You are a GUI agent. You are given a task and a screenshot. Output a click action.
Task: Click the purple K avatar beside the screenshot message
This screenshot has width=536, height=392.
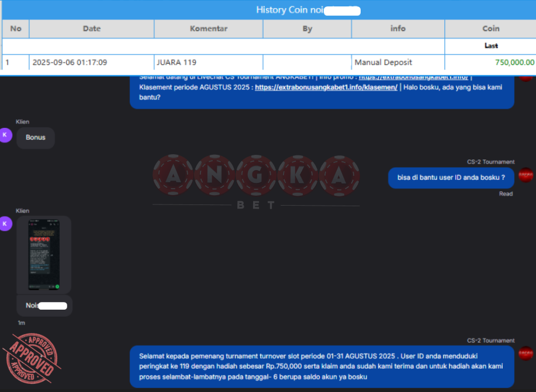click(5, 224)
